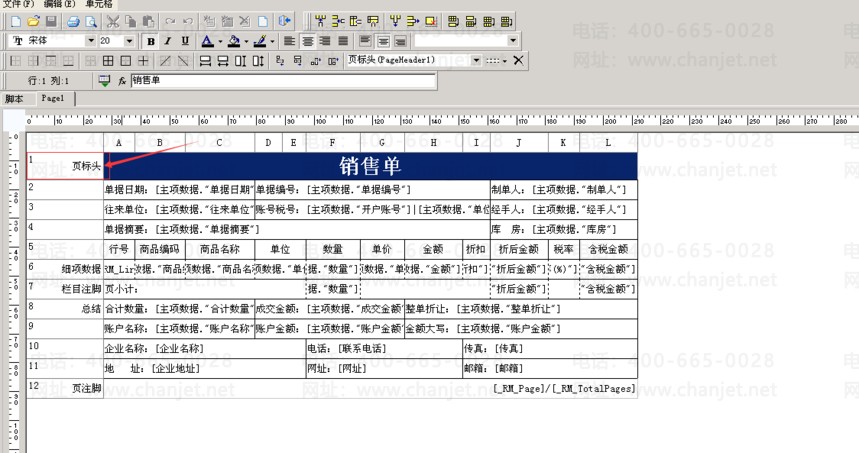Click the blank page icon before exit door

(x=263, y=22)
